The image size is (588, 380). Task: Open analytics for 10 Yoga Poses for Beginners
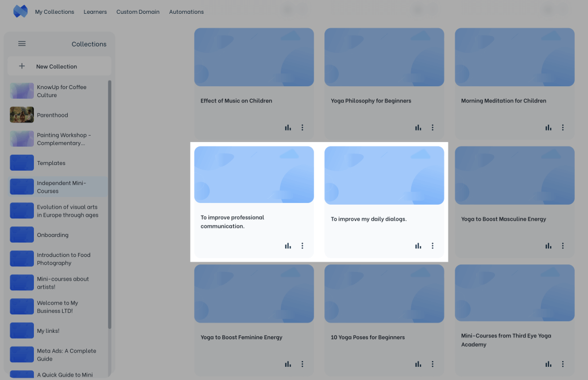[418, 364]
